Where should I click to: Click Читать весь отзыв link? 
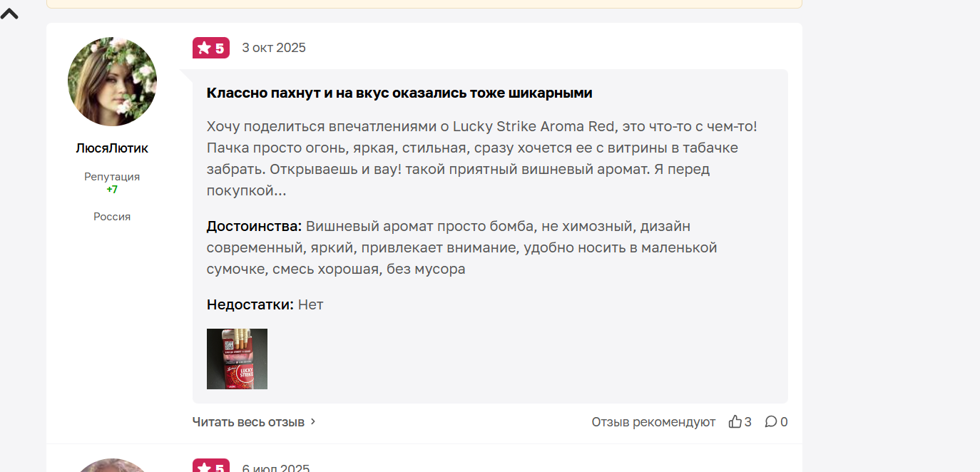248,422
